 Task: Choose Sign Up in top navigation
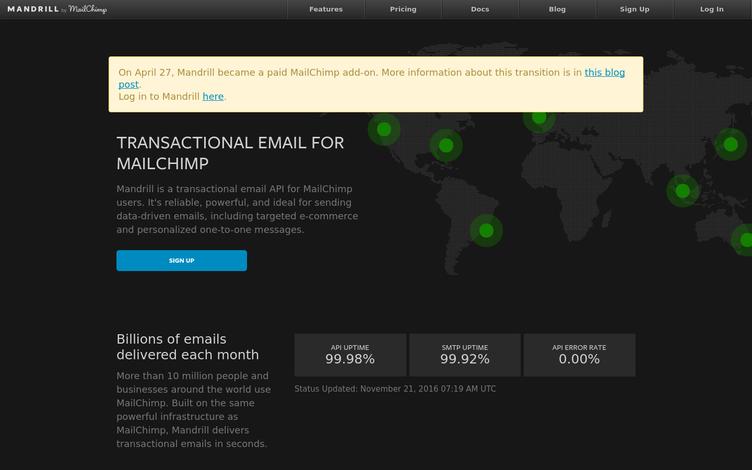pos(634,9)
